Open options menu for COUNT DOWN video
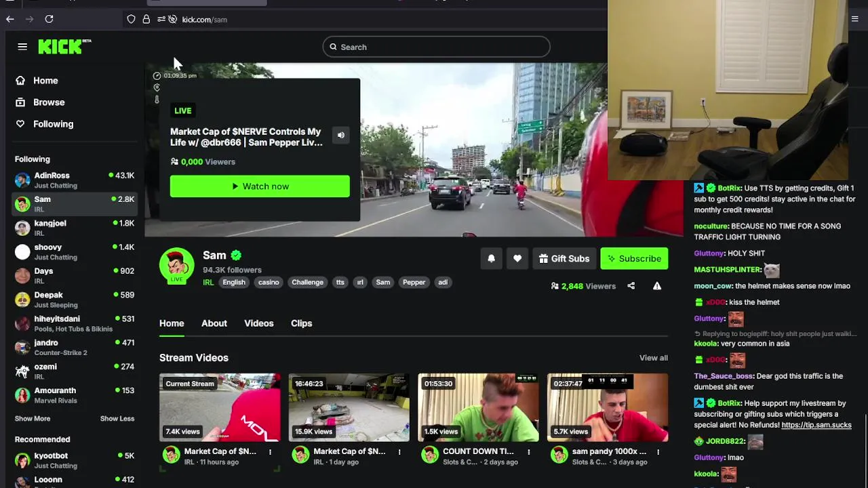Viewport: 868px width, 488px height. pyautogui.click(x=529, y=452)
